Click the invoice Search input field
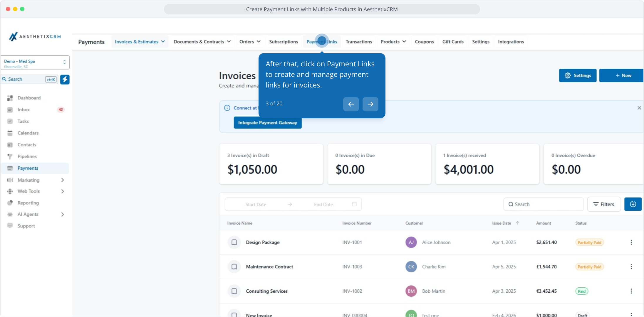 pyautogui.click(x=544, y=204)
